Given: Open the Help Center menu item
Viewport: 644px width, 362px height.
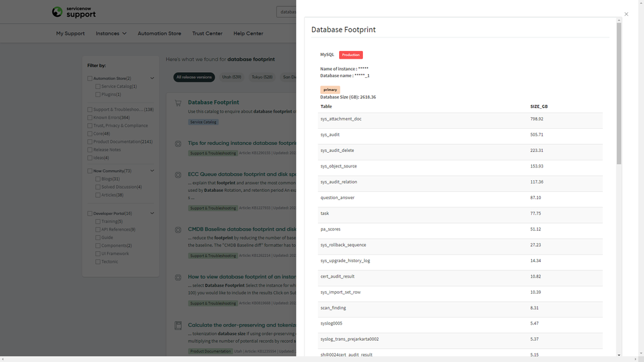Looking at the screenshot, I should tap(248, 33).
